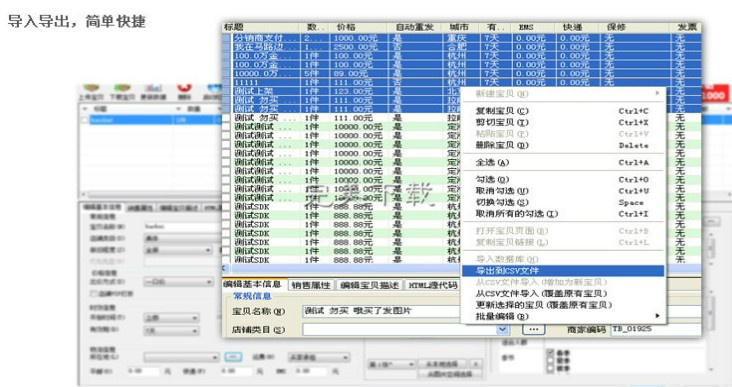Viewport: 732px width, 387px height.
Task: Click into the 商家编码 field showing TB_01925
Action: click(656, 329)
